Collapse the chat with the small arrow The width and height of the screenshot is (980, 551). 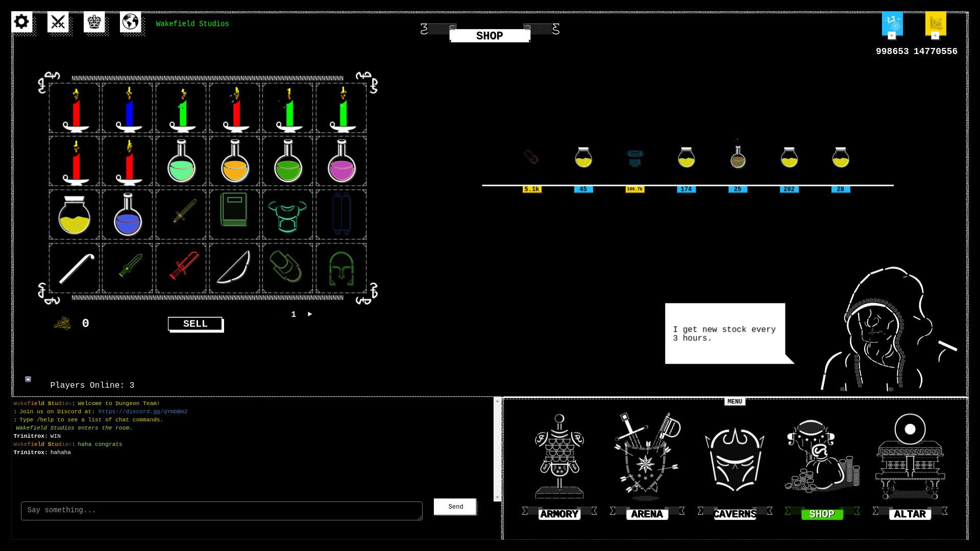27,379
